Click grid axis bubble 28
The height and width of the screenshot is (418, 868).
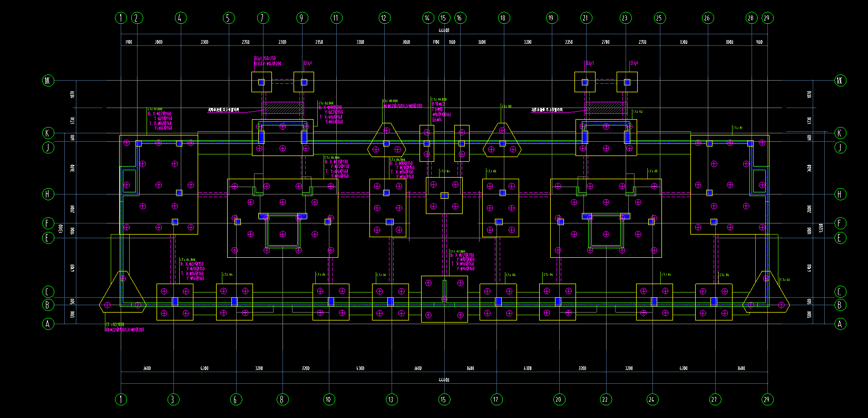point(752,18)
